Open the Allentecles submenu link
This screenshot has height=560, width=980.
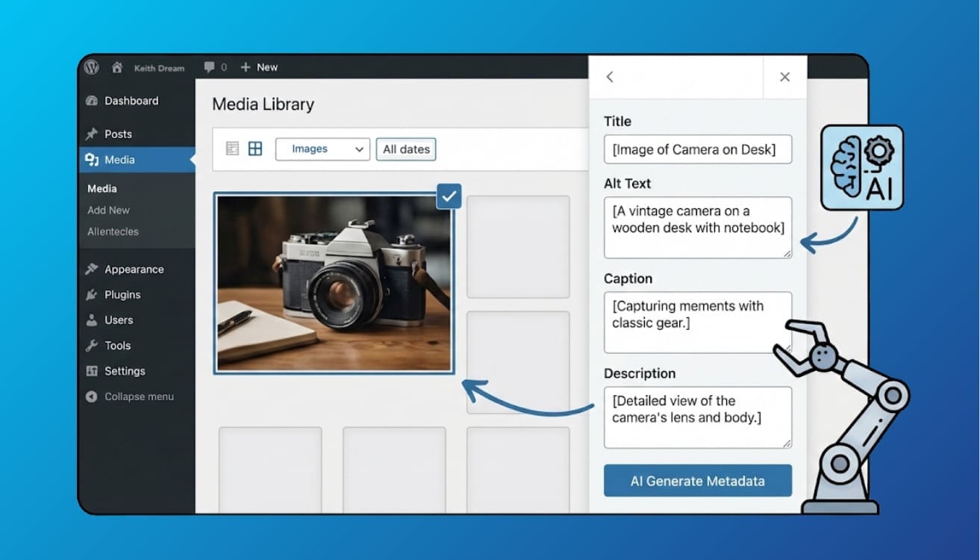113,231
